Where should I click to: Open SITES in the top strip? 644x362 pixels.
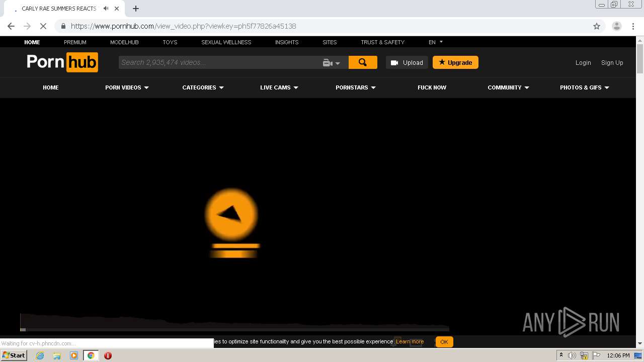point(330,42)
